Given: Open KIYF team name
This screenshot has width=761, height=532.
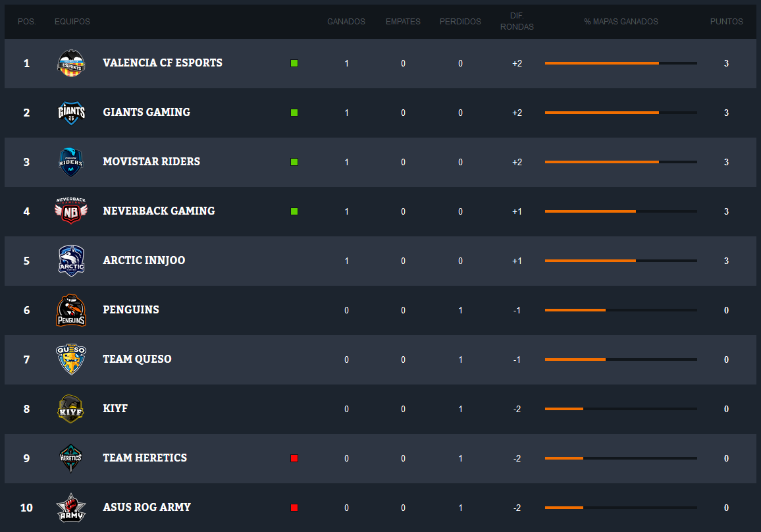Looking at the screenshot, I should pyautogui.click(x=115, y=409).
